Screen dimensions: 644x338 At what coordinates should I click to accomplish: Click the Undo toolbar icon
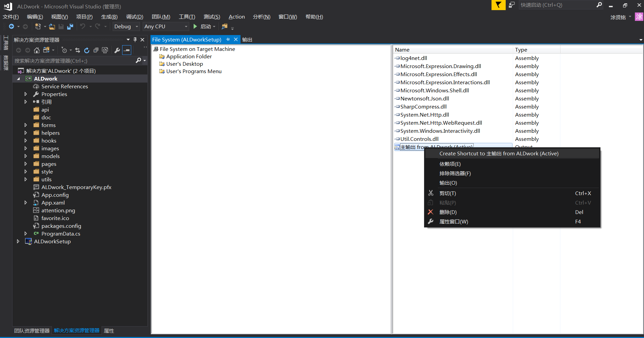point(83,26)
